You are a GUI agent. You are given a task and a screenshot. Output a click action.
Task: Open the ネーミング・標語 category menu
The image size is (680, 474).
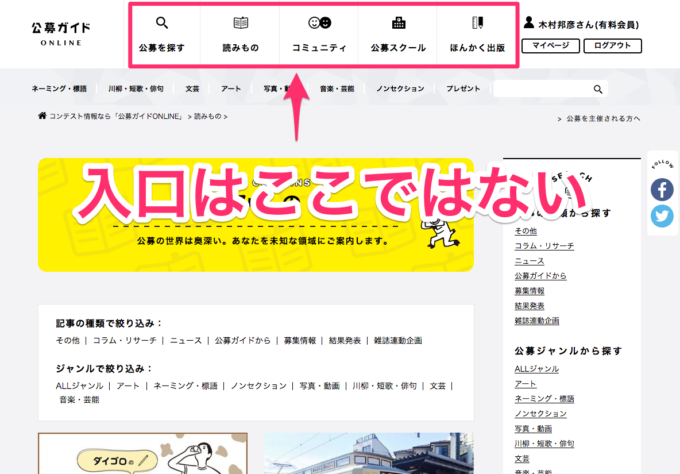click(x=60, y=89)
